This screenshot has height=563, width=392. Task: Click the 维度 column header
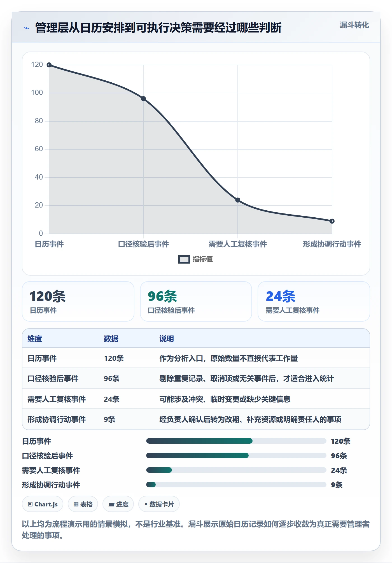click(35, 339)
